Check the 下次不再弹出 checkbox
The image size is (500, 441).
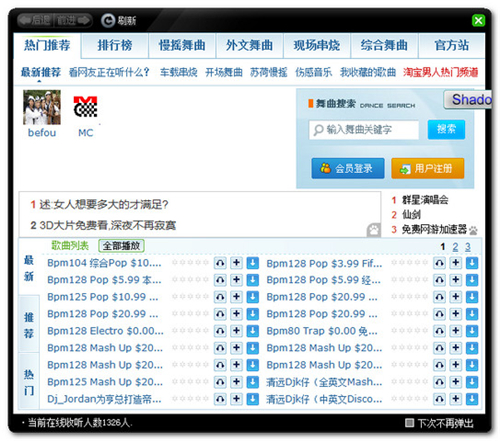click(x=409, y=423)
